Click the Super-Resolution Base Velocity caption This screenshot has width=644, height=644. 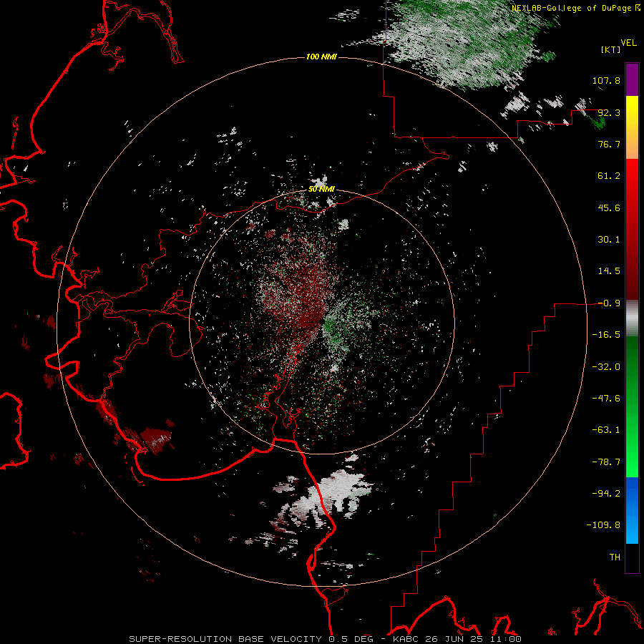[325, 639]
